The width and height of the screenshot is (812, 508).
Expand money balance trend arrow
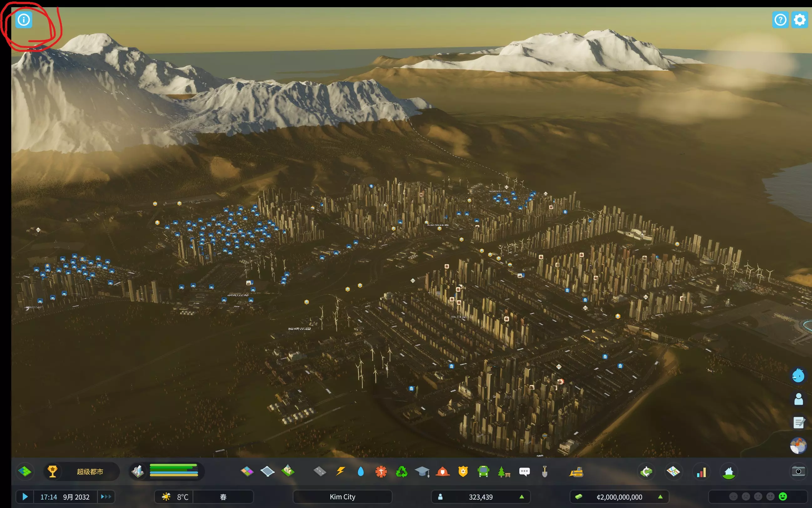tap(660, 497)
